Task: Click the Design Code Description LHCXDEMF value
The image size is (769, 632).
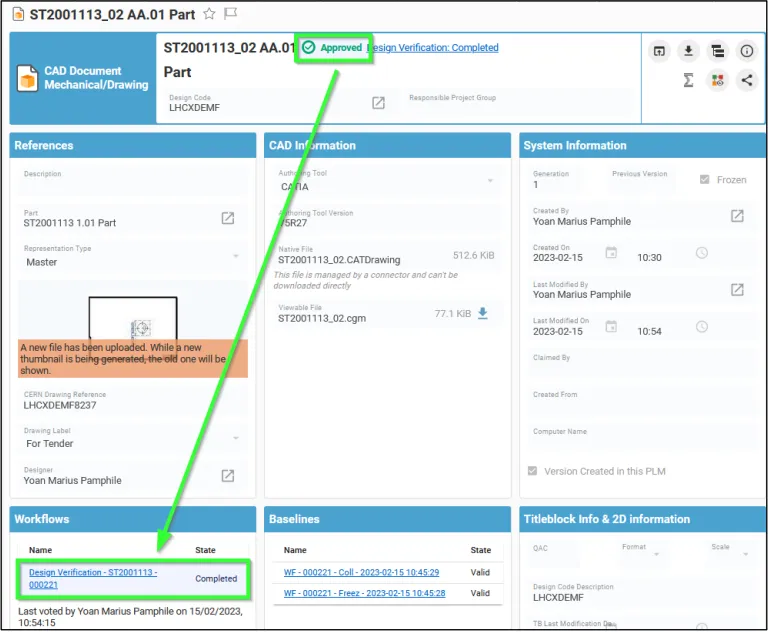Action: click(x=558, y=598)
